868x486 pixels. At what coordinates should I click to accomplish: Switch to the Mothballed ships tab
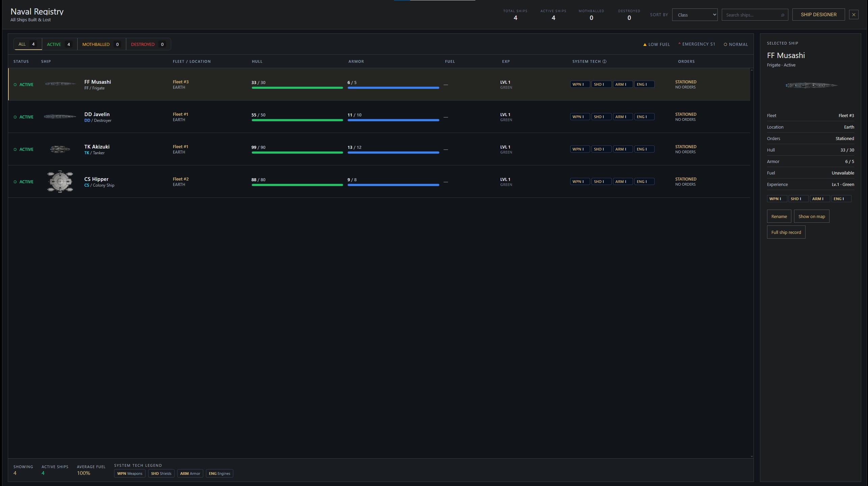click(101, 44)
